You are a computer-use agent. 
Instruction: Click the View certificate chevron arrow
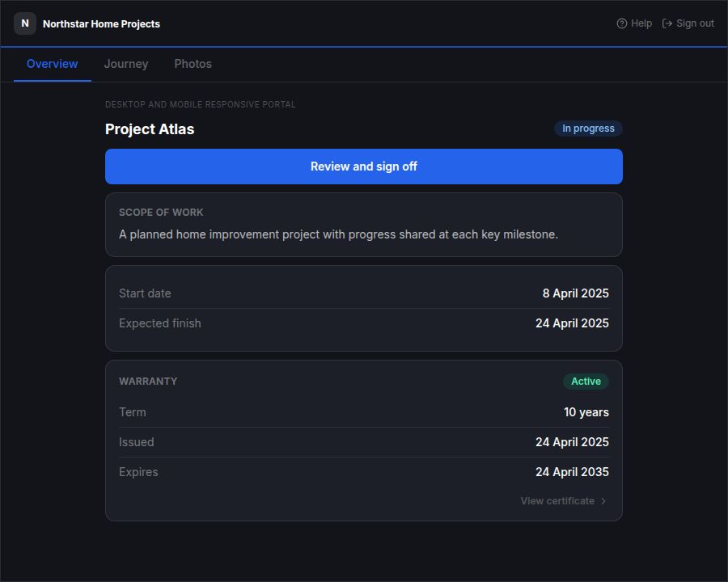coord(603,501)
